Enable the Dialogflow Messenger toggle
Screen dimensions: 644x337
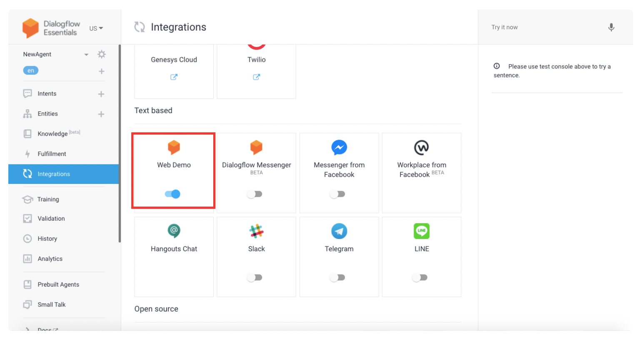(255, 194)
